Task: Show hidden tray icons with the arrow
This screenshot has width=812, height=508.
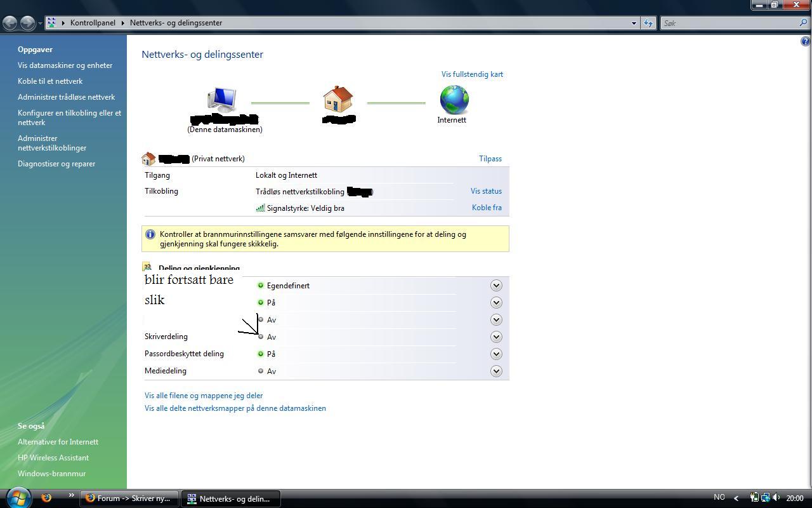Action: click(736, 498)
